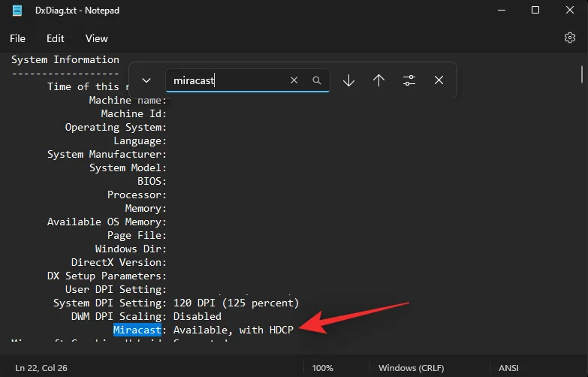Open the Edit menu
Image resolution: width=588 pixels, height=377 pixels.
click(55, 38)
